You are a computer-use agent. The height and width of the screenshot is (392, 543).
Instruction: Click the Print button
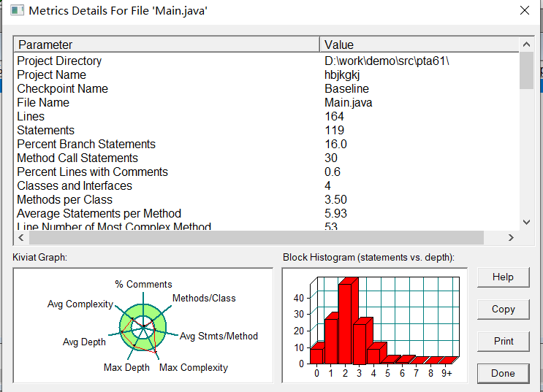tap(504, 342)
